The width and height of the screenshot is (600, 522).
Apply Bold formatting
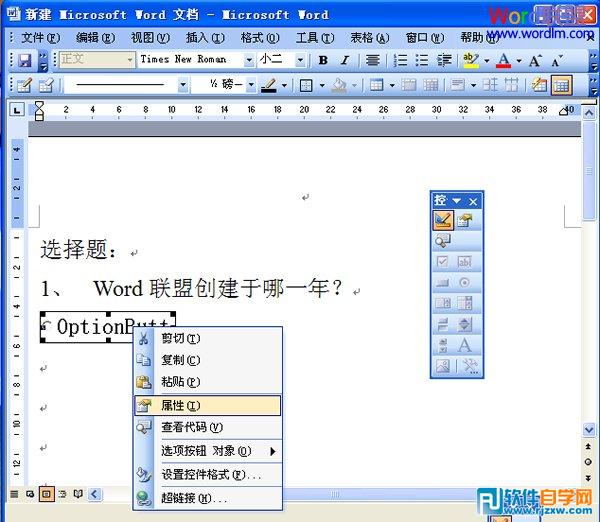point(323,60)
